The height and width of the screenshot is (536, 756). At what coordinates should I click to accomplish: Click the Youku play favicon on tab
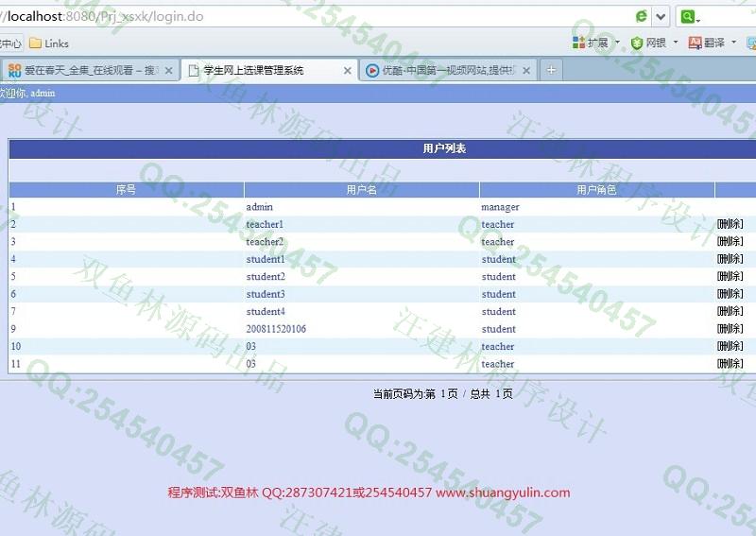[x=371, y=71]
